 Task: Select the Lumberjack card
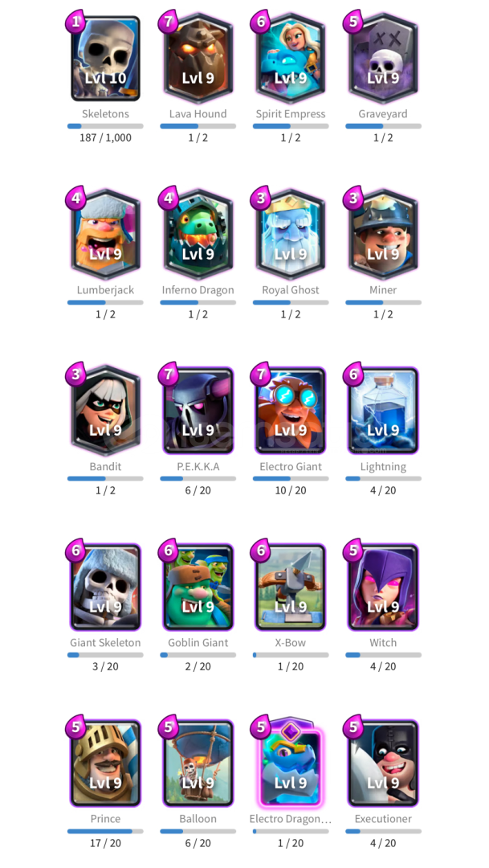click(105, 235)
